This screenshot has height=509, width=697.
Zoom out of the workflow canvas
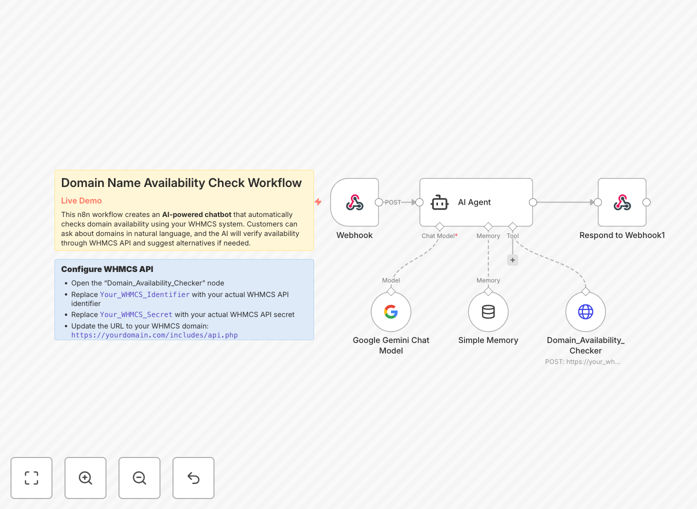point(139,478)
